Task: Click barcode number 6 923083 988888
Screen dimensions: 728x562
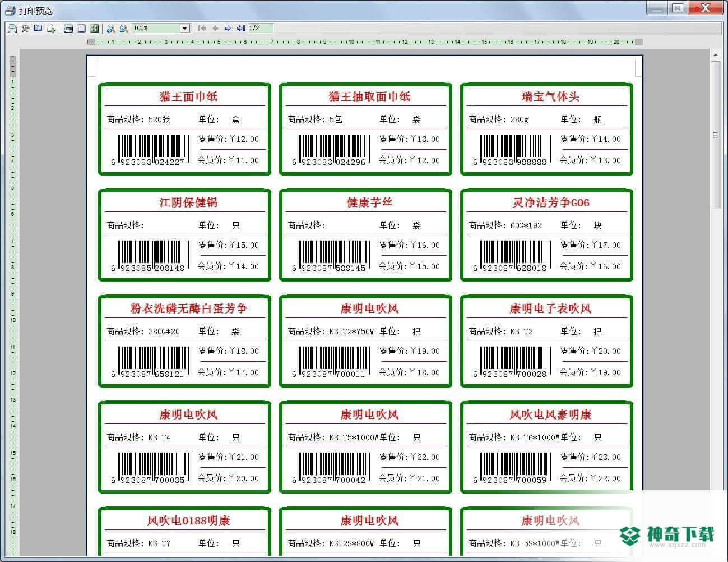Action: point(509,162)
